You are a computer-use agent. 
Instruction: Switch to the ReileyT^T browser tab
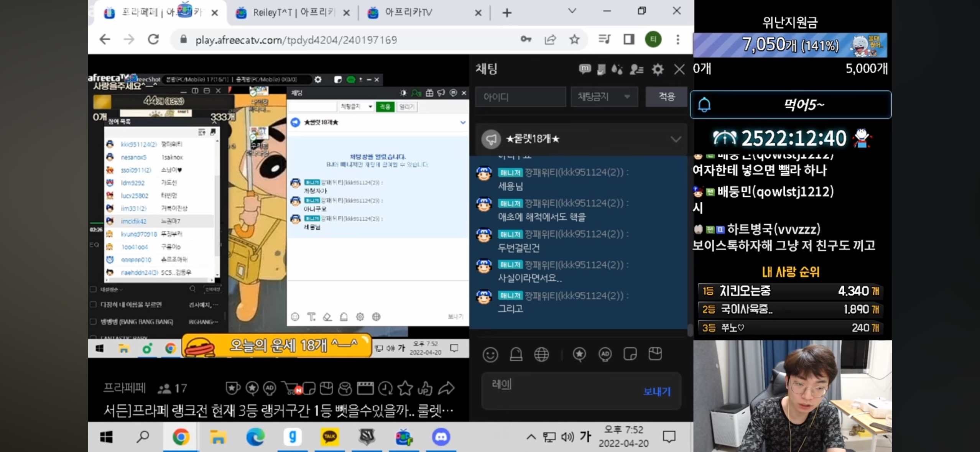[x=291, y=13]
